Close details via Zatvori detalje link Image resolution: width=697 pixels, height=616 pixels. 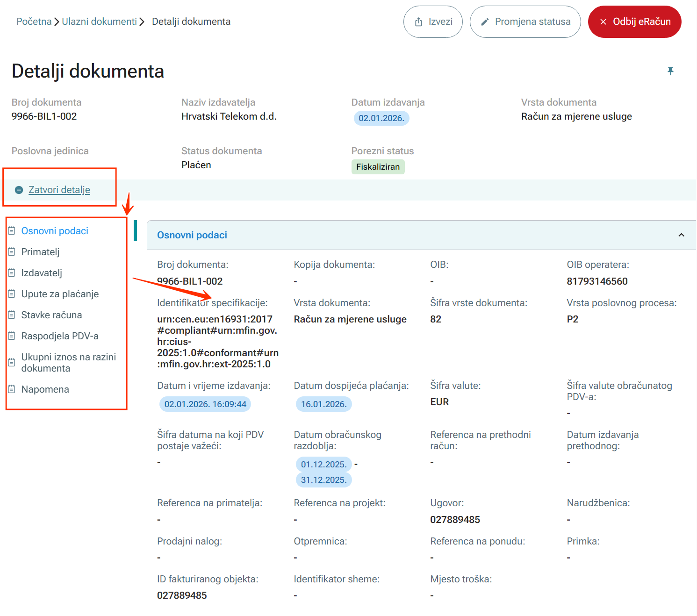(x=59, y=190)
